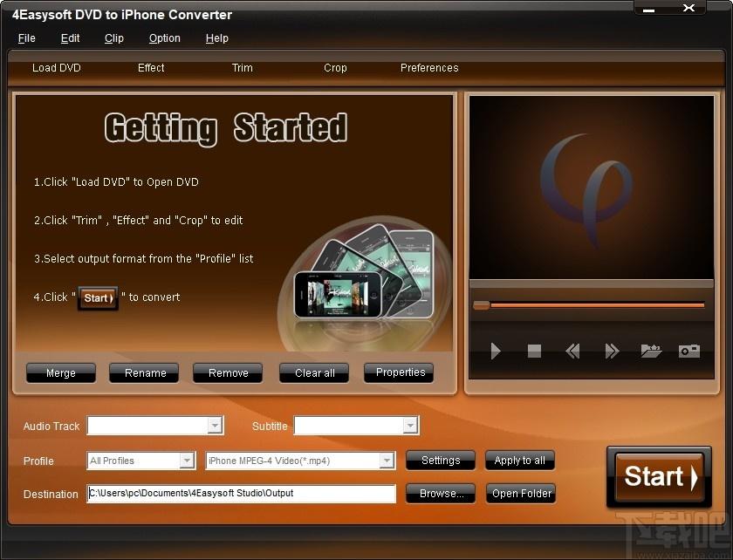733x560 pixels.
Task: Click the "Destination" label
Action: [51, 494]
